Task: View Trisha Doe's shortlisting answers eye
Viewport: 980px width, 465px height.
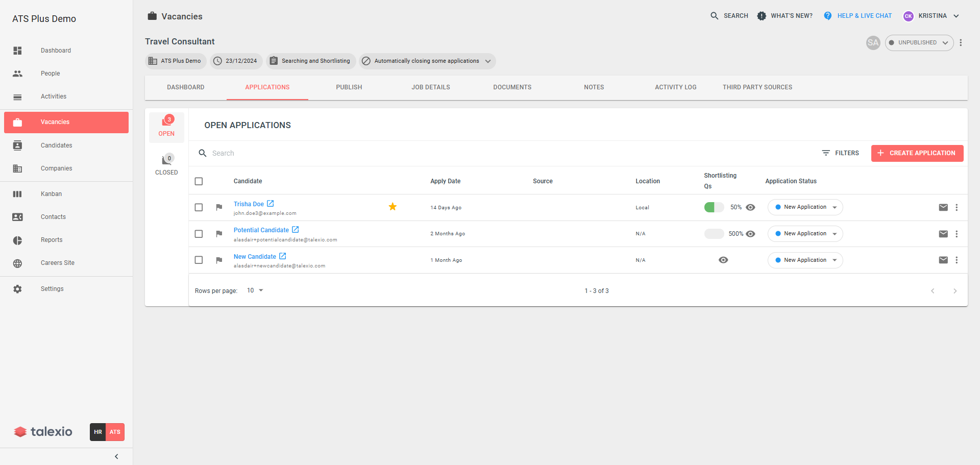Action: click(x=750, y=207)
